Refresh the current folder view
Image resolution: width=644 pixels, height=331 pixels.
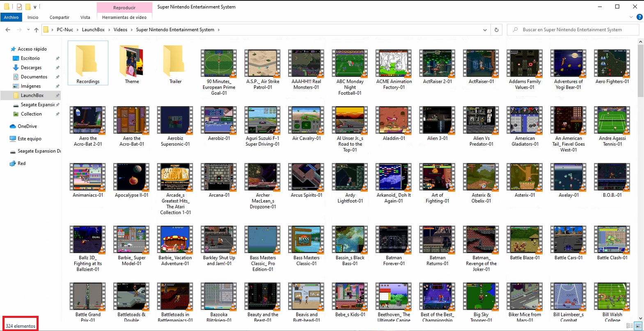tap(496, 30)
